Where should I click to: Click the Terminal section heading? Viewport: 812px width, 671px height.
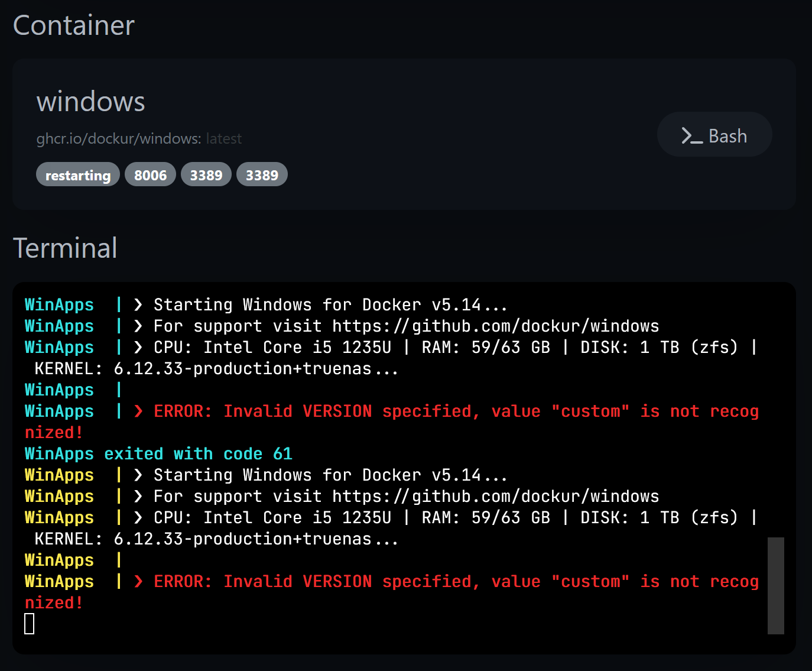pos(65,248)
